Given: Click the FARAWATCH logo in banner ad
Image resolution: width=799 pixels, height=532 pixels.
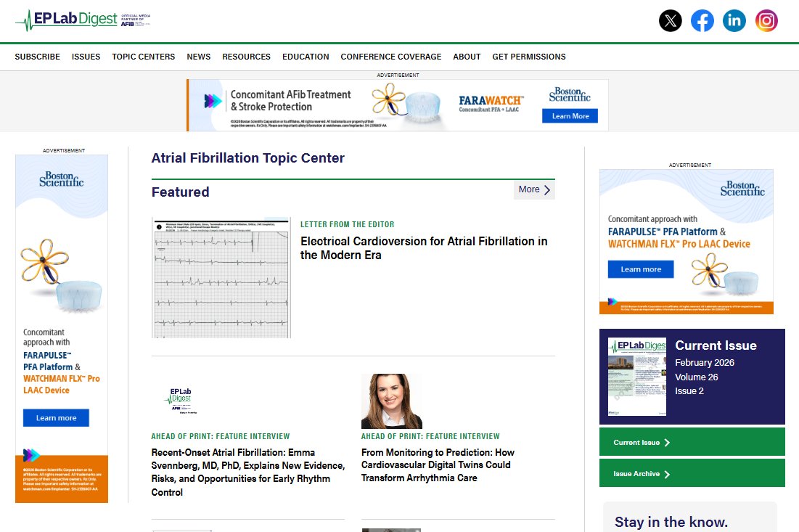Looking at the screenshot, I should coord(490,104).
